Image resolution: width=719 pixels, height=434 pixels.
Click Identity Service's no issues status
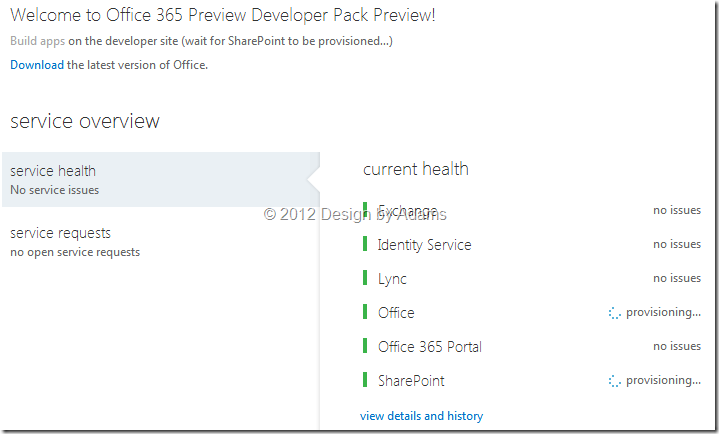(677, 244)
